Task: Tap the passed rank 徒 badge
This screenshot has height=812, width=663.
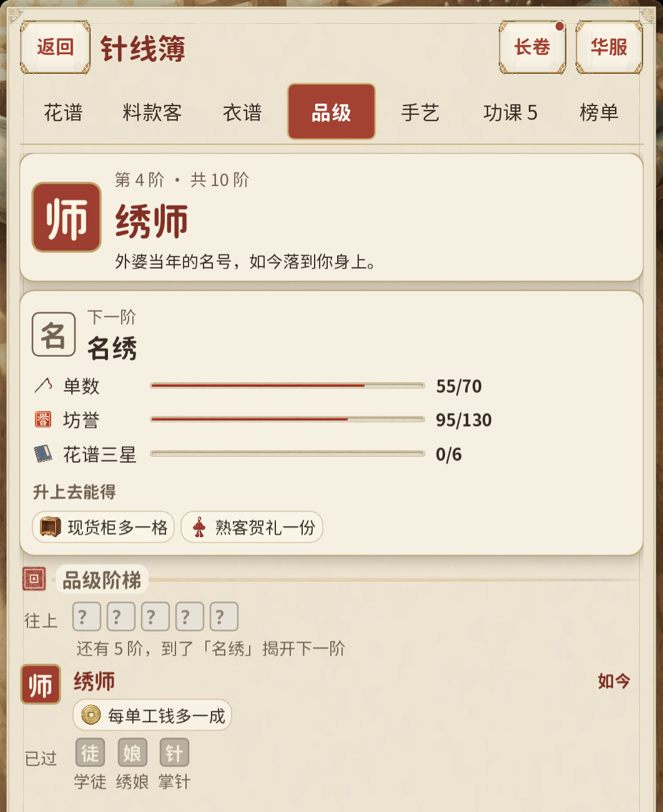Action: pyautogui.click(x=90, y=753)
